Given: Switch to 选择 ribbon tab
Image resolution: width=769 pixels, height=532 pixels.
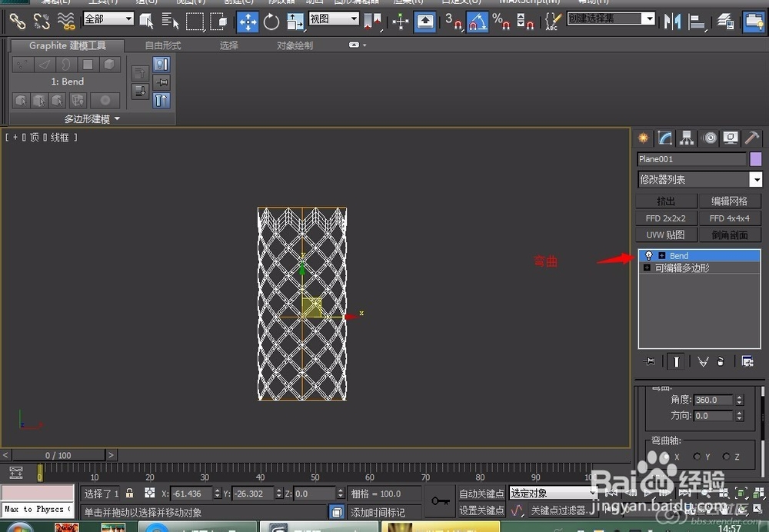Looking at the screenshot, I should pos(228,45).
